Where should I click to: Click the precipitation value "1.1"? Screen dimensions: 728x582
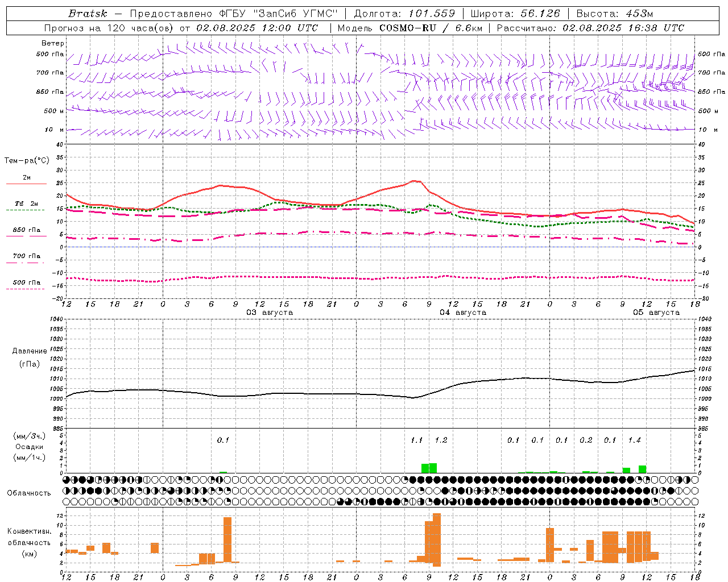click(x=417, y=440)
